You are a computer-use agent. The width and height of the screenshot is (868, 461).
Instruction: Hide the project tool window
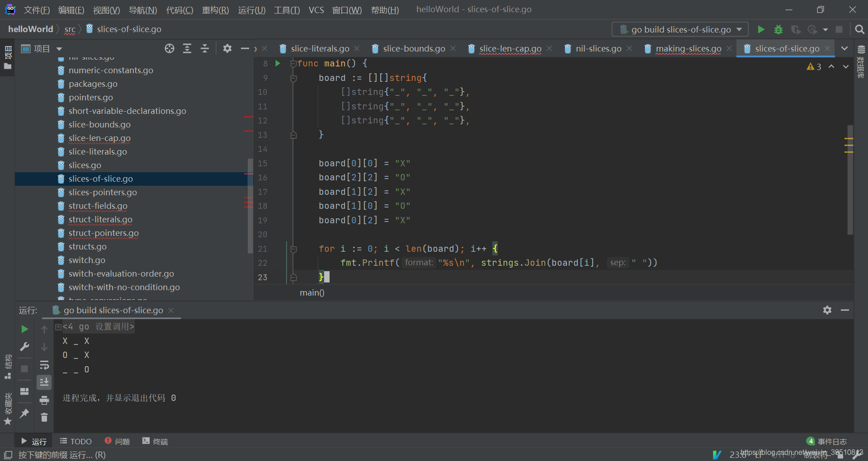pyautogui.click(x=245, y=48)
